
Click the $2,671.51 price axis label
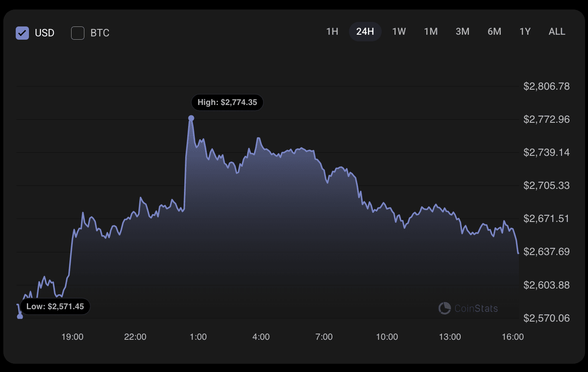click(547, 219)
